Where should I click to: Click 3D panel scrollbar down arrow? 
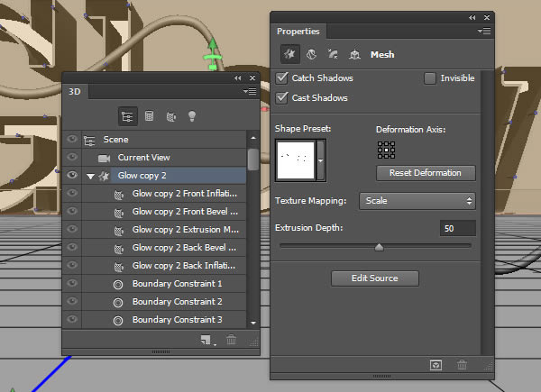tap(253, 323)
